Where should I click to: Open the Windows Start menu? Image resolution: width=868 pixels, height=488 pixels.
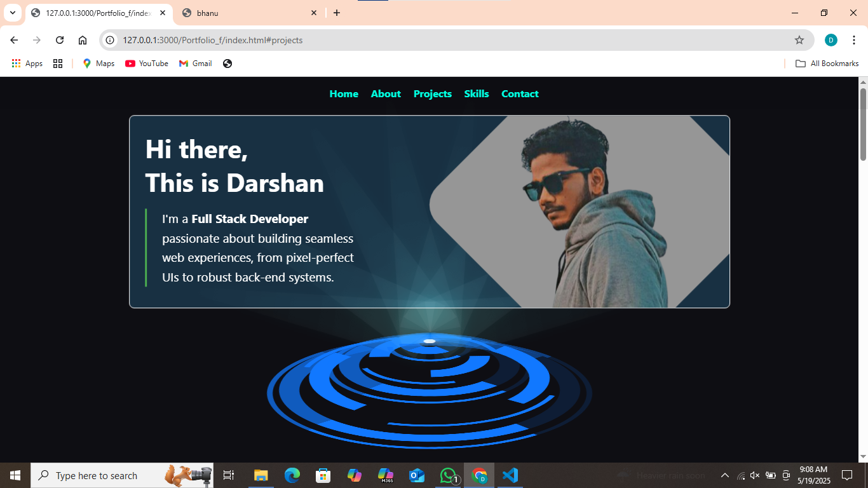(15, 475)
